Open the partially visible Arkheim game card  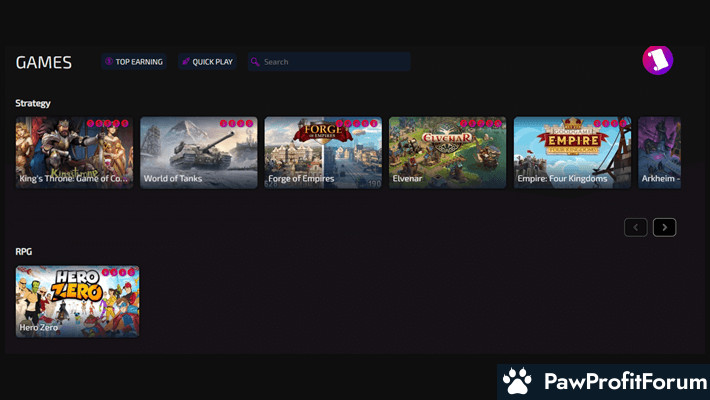tap(660, 152)
